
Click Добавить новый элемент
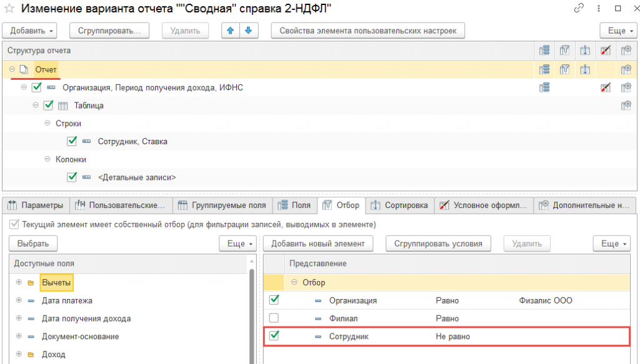[x=318, y=243]
